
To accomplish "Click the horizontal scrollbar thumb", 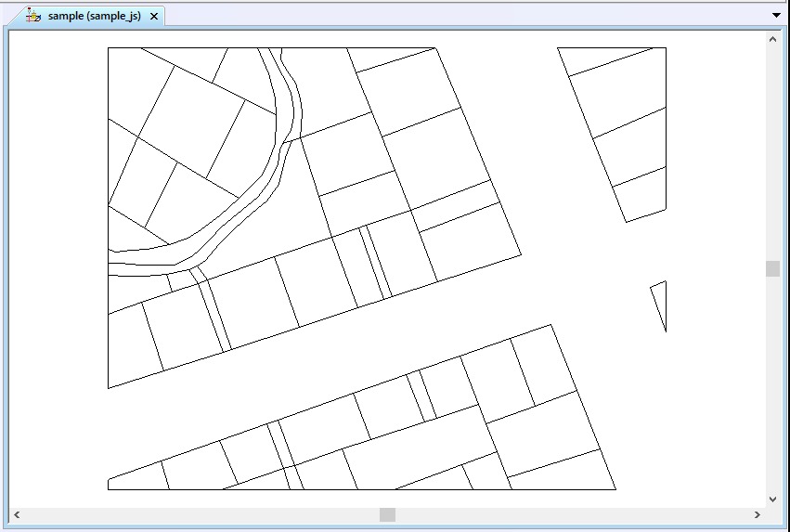I will pos(387,514).
